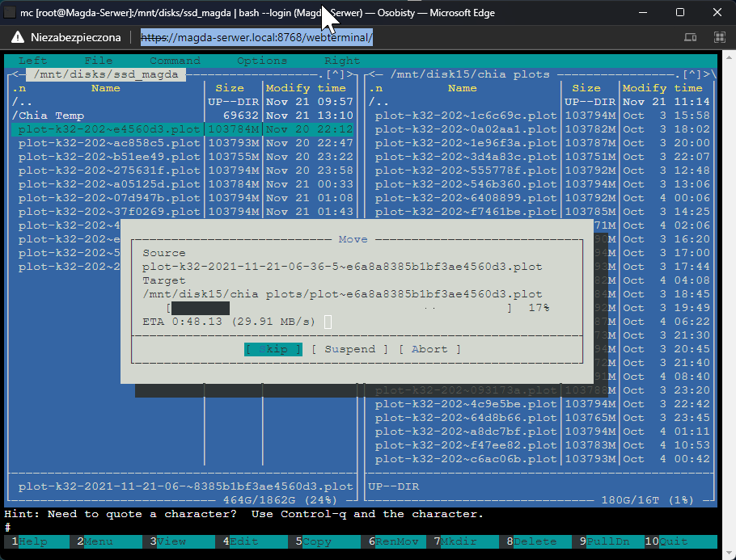This screenshot has width=736, height=560.
Task: Select plot-k32-202~4c9e5be.plot in right panel
Action: tap(539, 404)
